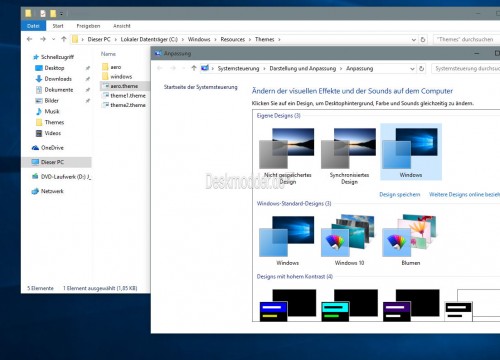The width and height of the screenshot is (500, 360).
Task: Expand Anpassung address bar dropdown
Action: pyautogui.click(x=412, y=68)
